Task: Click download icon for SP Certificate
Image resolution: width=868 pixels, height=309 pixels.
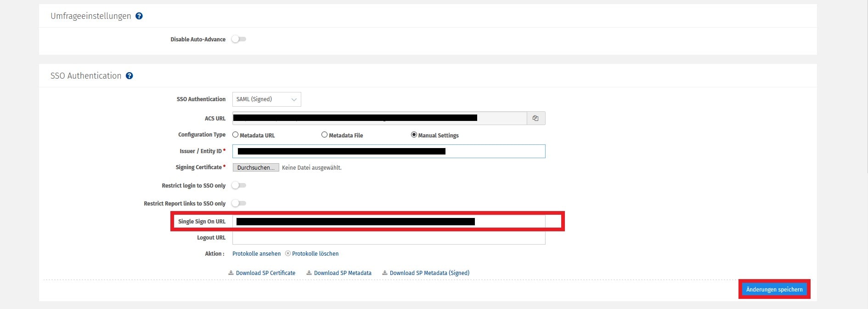Action: point(231,273)
